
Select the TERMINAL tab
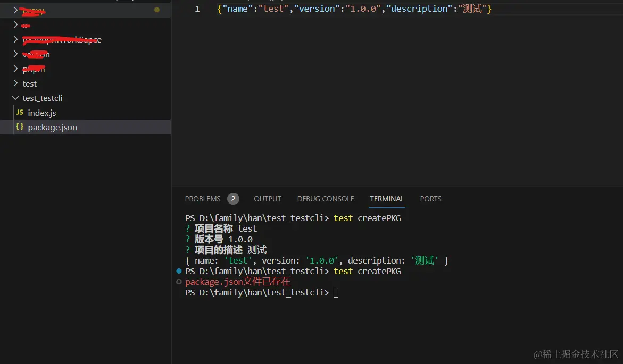pos(387,199)
